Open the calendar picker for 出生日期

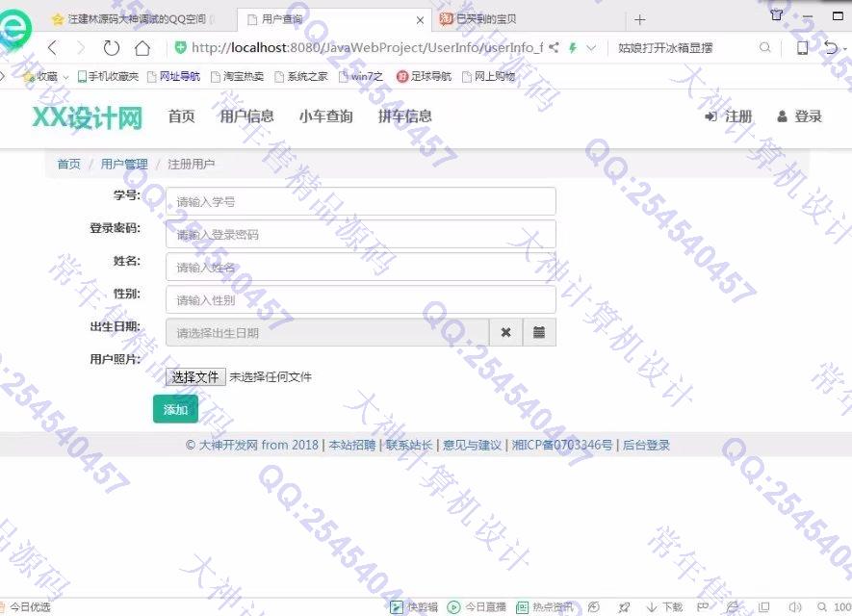tap(539, 333)
